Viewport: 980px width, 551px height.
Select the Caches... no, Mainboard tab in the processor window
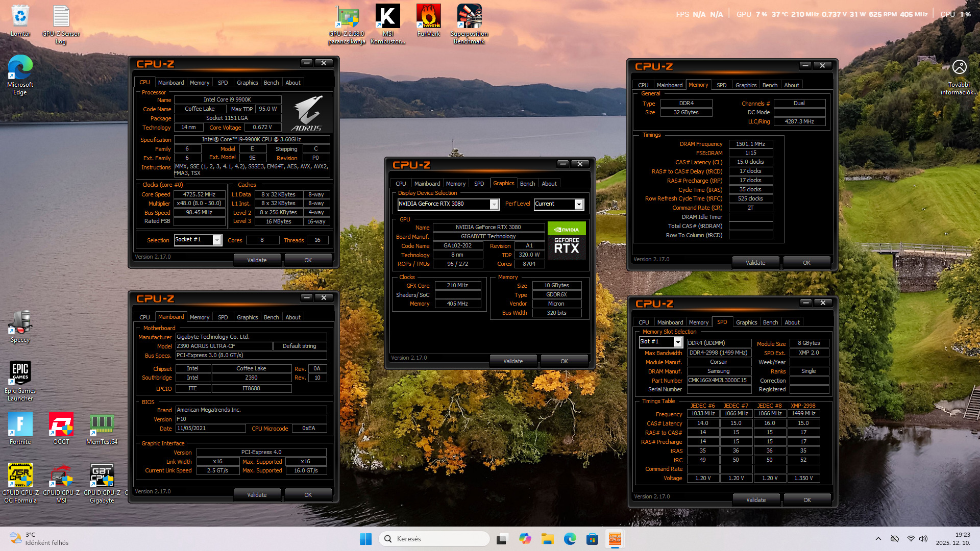[170, 83]
